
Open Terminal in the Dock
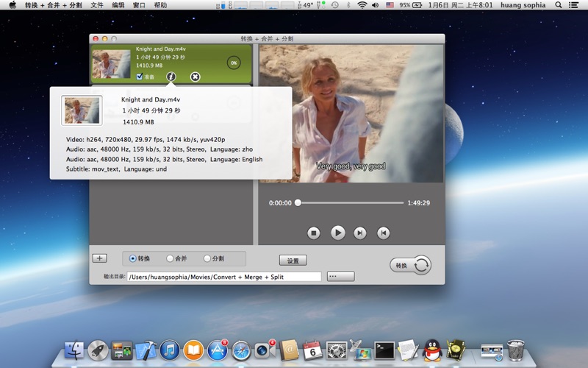pos(384,350)
